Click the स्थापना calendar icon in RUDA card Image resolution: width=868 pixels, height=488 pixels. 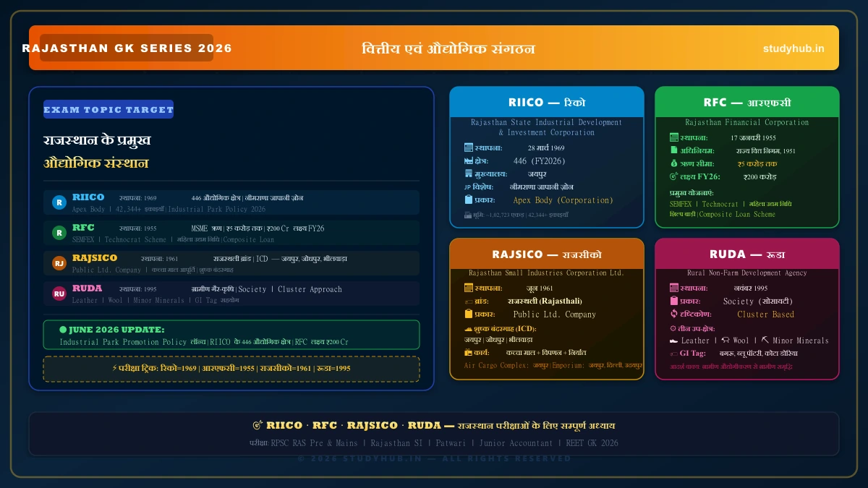(x=674, y=288)
